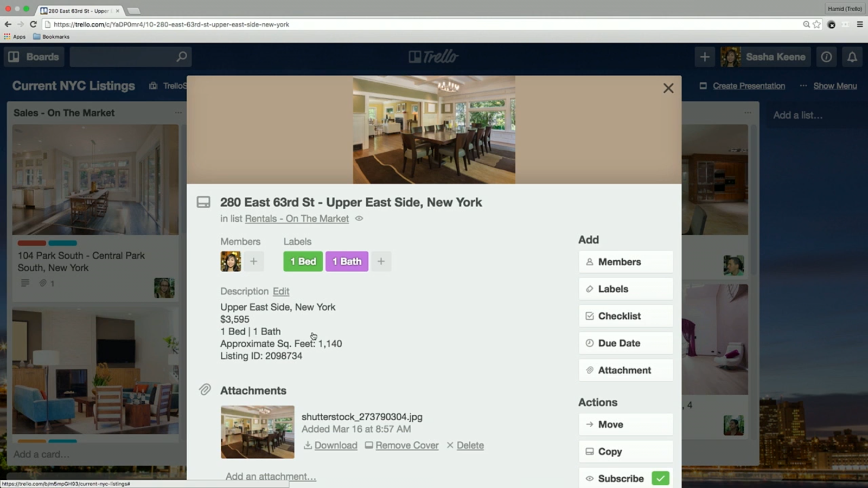Screen dimensions: 868x488
Task: Open the shutterstock attachment thumbnail
Action: tap(257, 432)
